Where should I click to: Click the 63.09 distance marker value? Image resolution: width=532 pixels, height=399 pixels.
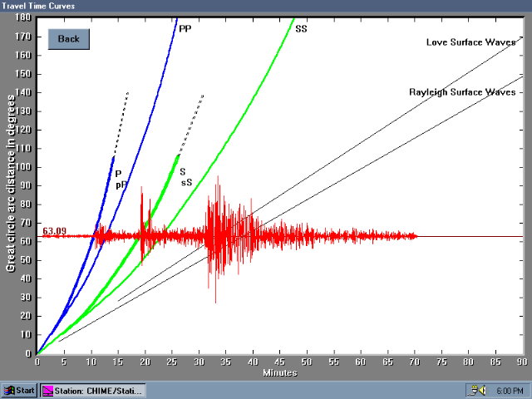[54, 232]
